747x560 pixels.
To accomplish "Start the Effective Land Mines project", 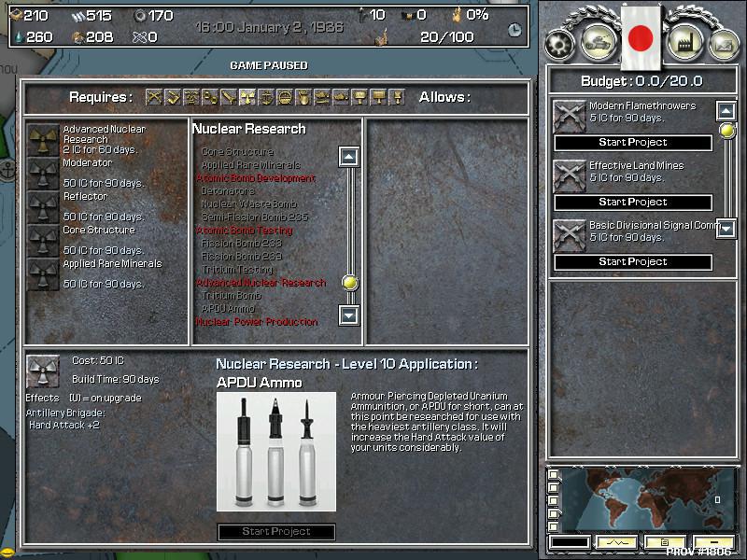I will 632,203.
